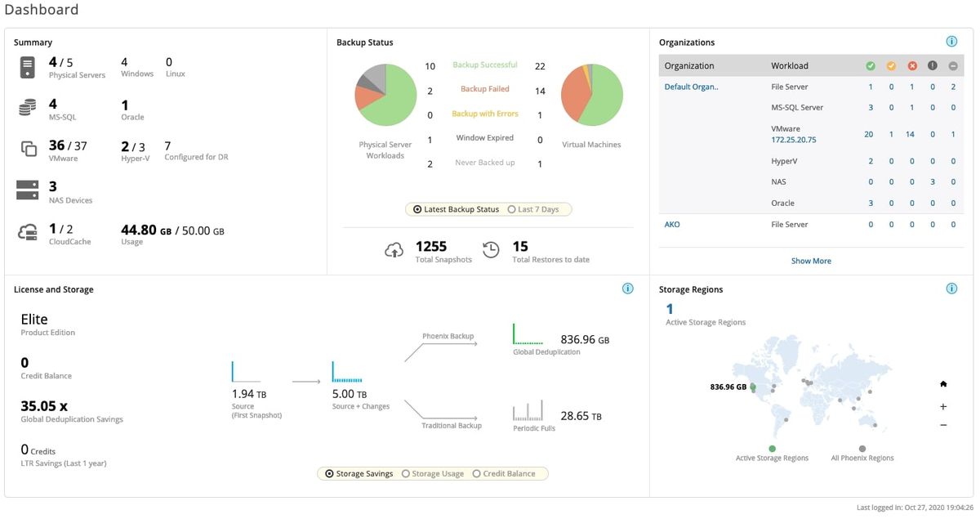Click the Total Restores clock icon
This screenshot has height=519, width=980.
point(490,248)
